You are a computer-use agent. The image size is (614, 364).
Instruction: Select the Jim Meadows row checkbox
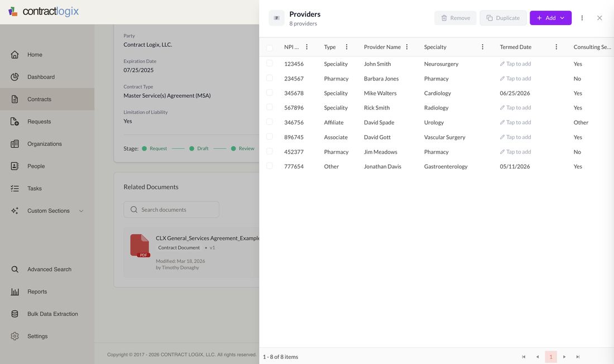pyautogui.click(x=270, y=151)
